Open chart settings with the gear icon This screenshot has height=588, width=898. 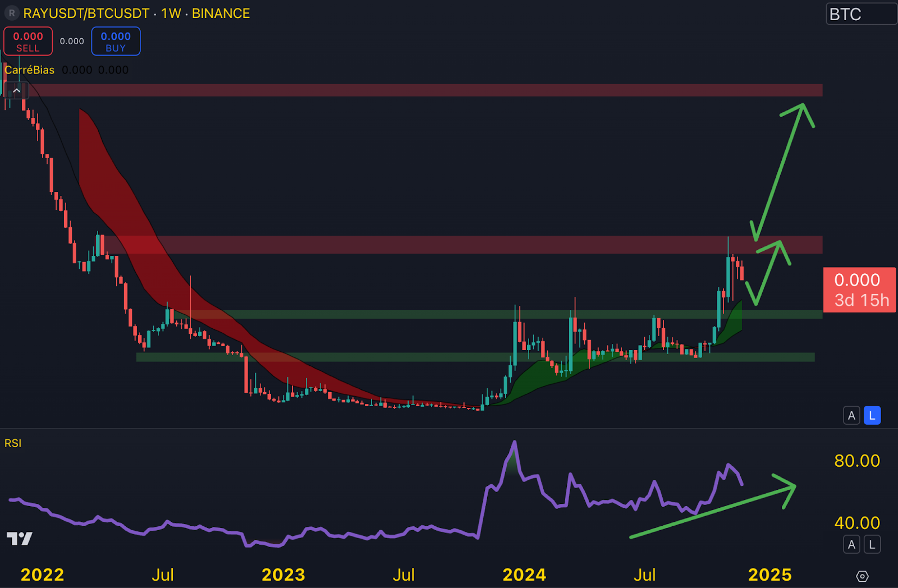coord(863,576)
